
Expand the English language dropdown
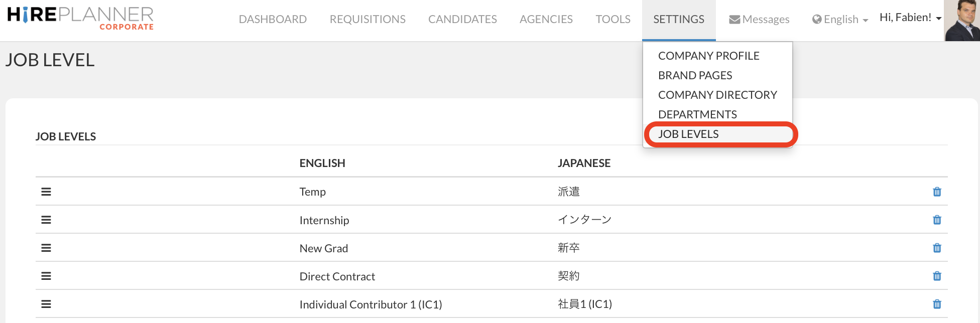840,19
